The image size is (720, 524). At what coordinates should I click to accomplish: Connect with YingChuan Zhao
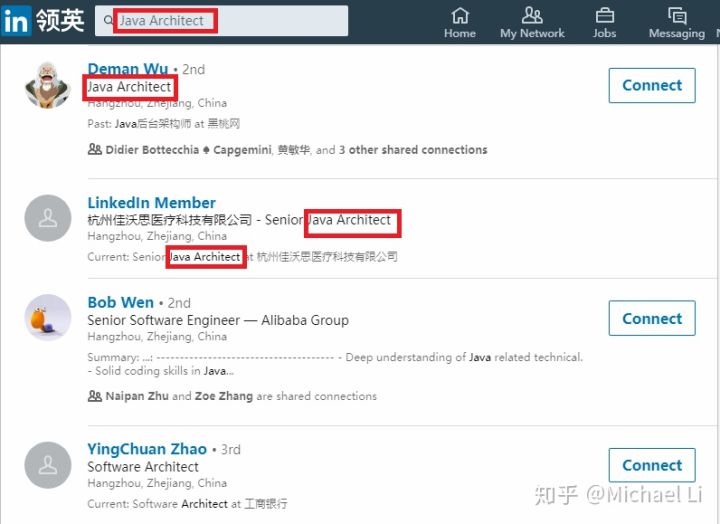point(652,465)
